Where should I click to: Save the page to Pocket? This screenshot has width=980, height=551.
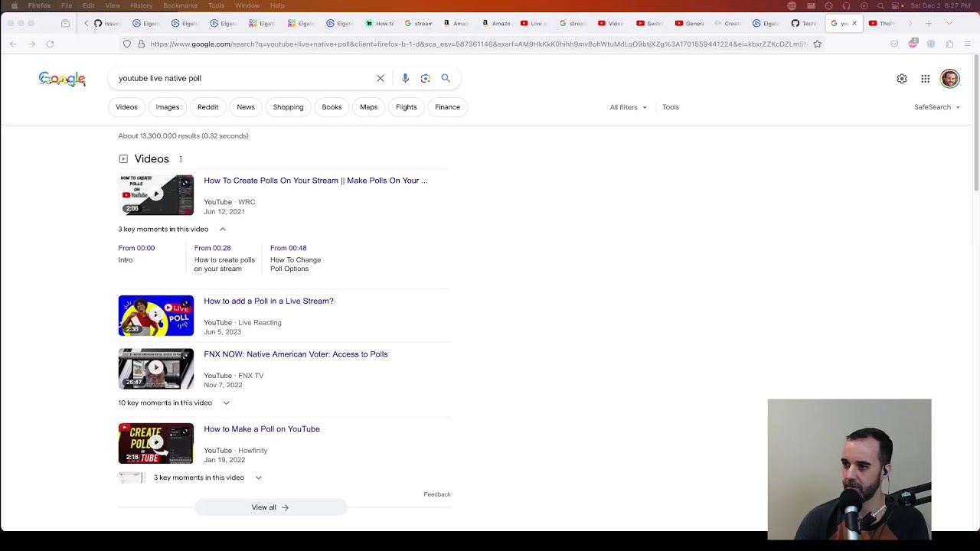[x=894, y=44]
